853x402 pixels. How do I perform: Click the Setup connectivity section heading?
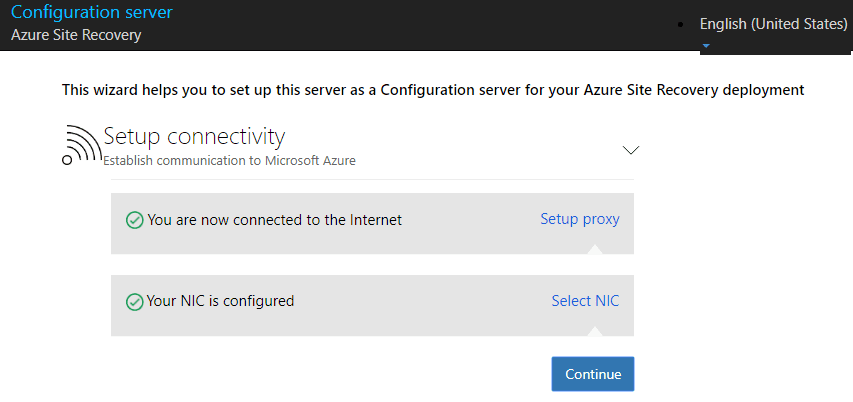[x=195, y=136]
